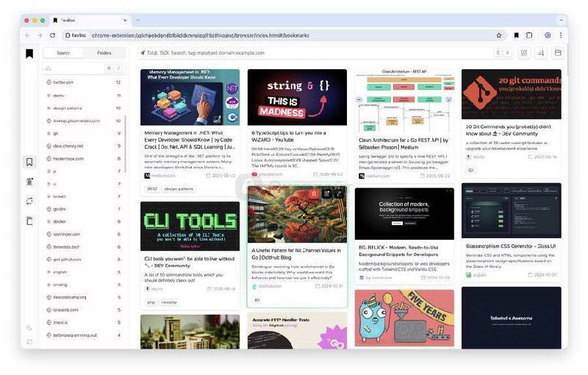Click the browser reload button
588x375 pixels.
[53, 35]
